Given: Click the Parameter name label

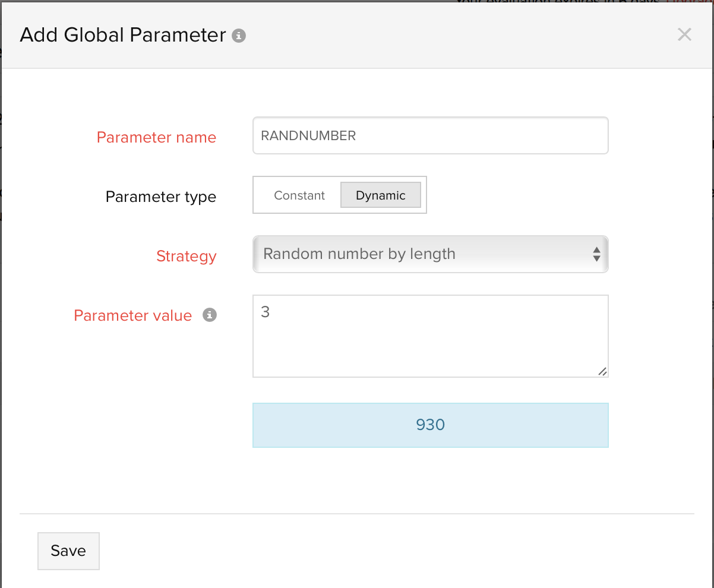Looking at the screenshot, I should pos(156,137).
